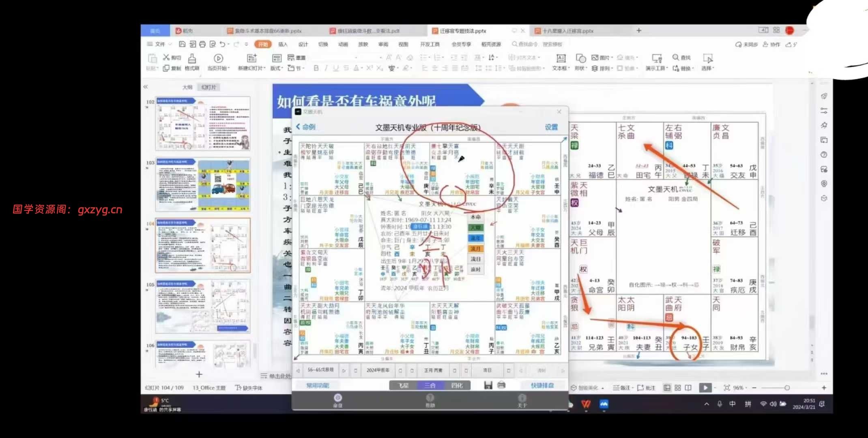Viewport: 868px width, 438px height.
Task: Select slide 105 thumbnail
Action: coord(203,307)
